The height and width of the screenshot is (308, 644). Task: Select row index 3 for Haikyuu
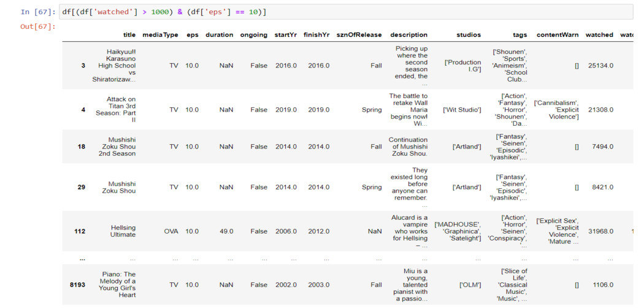point(83,66)
